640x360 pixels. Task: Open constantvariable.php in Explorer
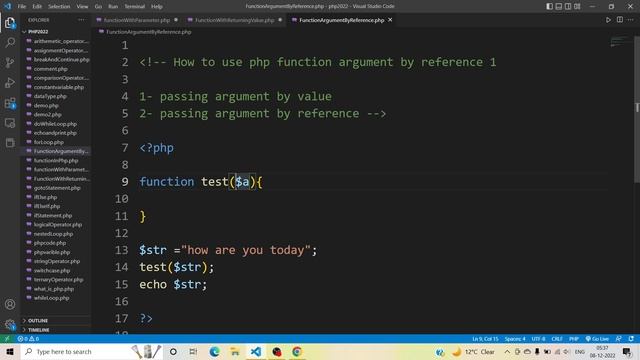pyautogui.click(x=59, y=87)
